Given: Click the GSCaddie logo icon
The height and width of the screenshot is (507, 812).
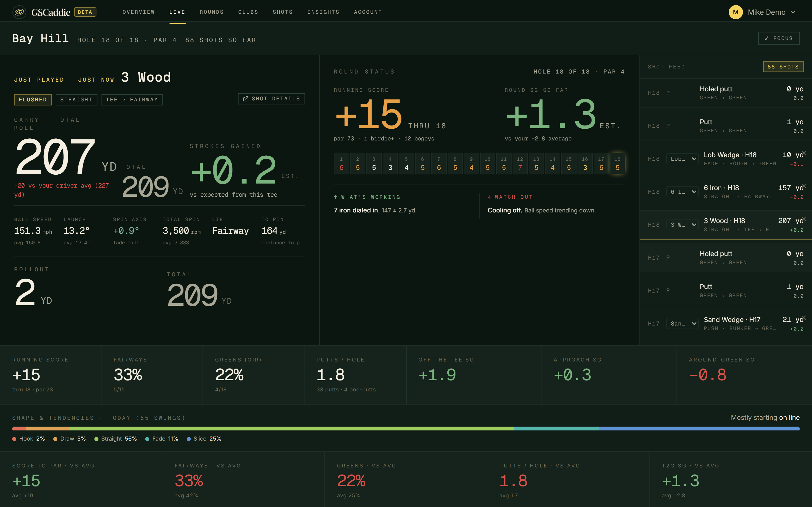Looking at the screenshot, I should point(20,12).
